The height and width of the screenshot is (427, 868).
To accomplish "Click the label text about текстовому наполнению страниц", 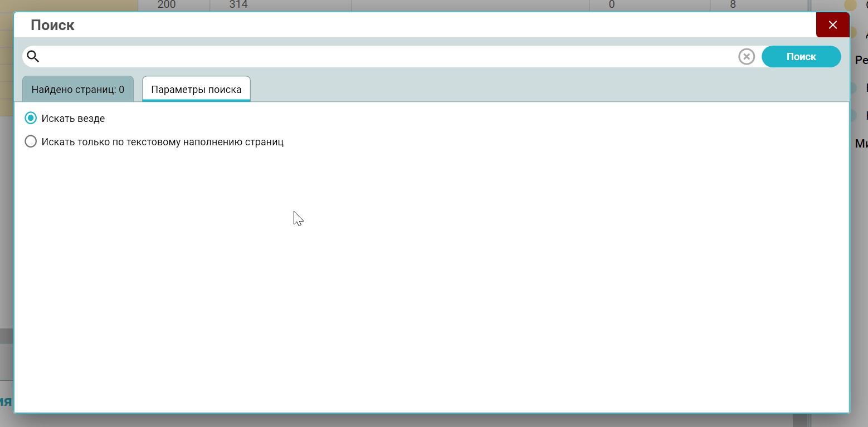I will coord(162,142).
